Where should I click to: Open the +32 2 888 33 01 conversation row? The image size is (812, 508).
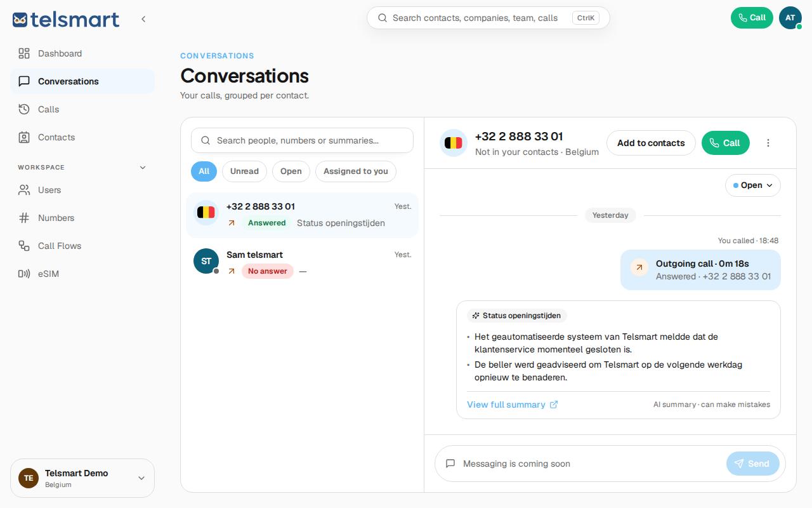[x=302, y=215]
